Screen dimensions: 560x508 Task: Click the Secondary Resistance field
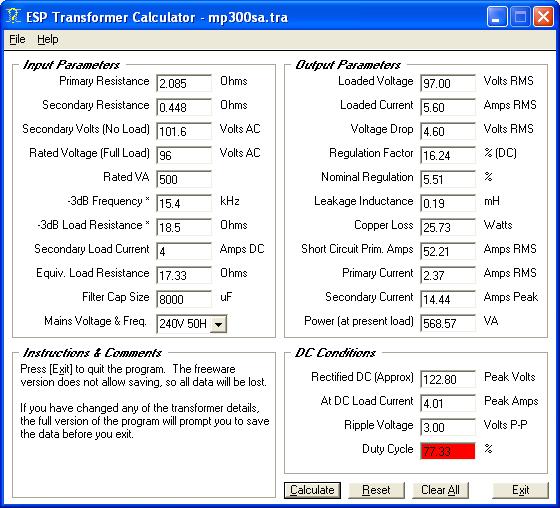pos(184,107)
